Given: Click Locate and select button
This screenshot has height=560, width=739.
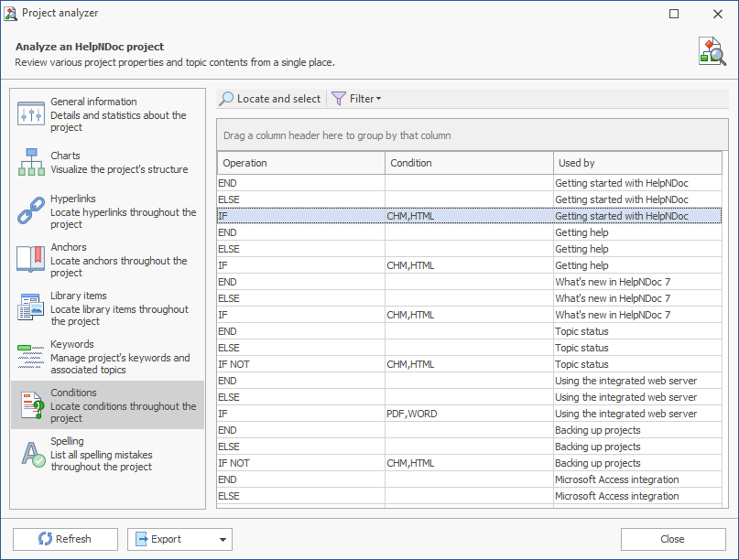Looking at the screenshot, I should (x=270, y=99).
